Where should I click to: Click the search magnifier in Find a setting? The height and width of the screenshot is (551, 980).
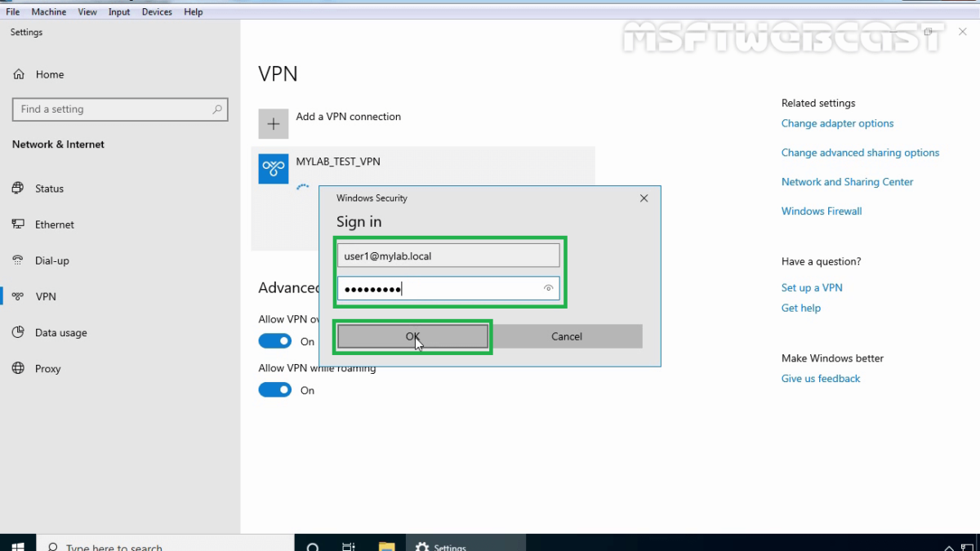point(217,109)
